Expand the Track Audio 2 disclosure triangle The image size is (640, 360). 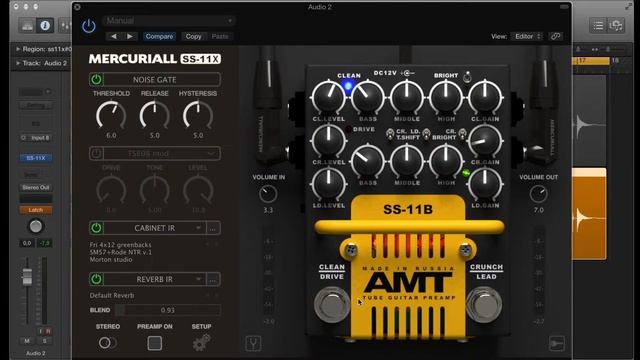tap(18, 63)
